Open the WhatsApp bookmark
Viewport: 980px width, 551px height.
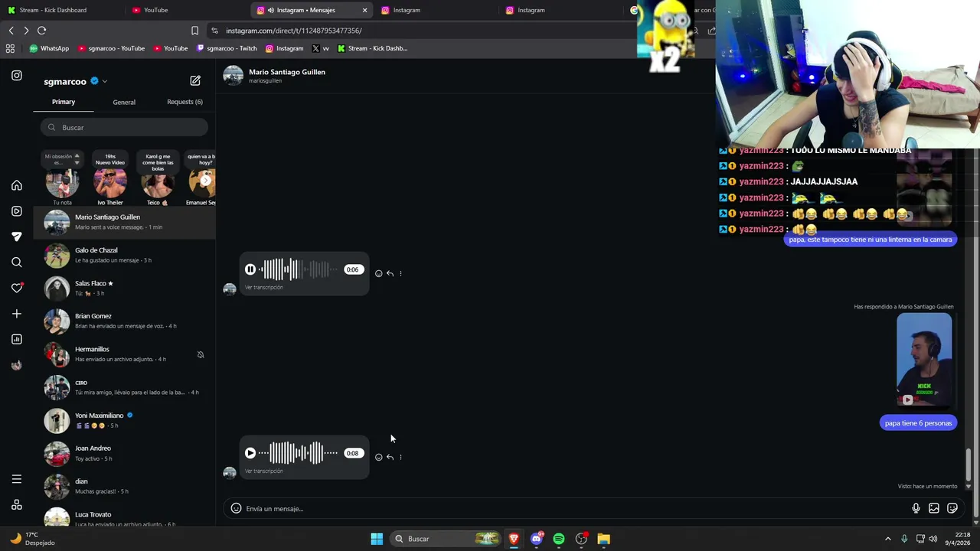49,48
